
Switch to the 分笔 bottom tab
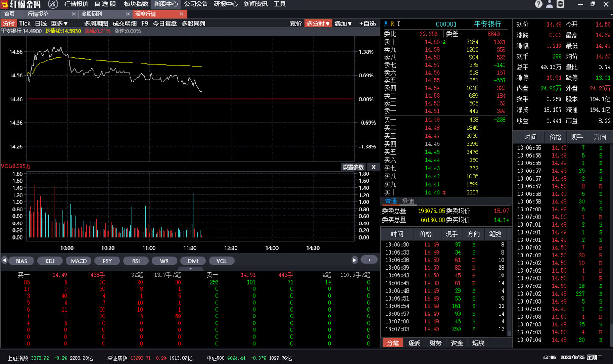point(392,343)
